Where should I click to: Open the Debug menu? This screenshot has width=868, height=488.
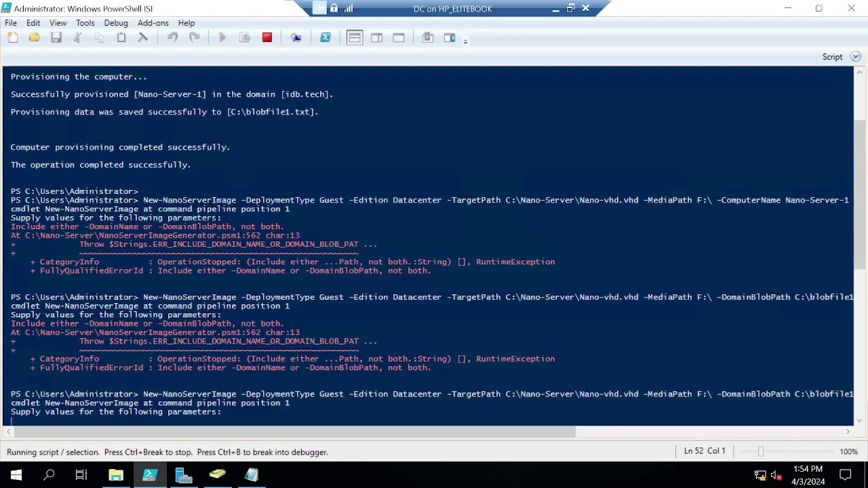(x=116, y=23)
